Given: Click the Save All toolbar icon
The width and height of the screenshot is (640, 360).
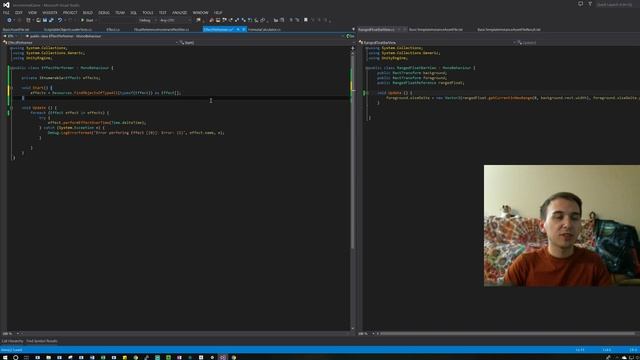Looking at the screenshot, I should point(51,20).
